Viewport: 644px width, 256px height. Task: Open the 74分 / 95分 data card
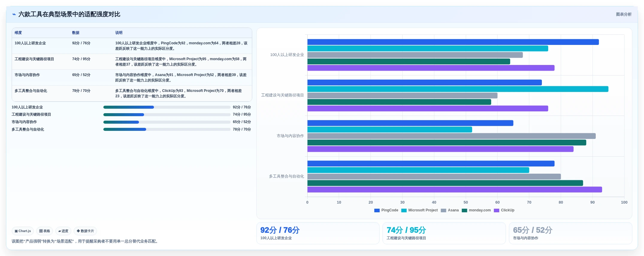point(444,233)
